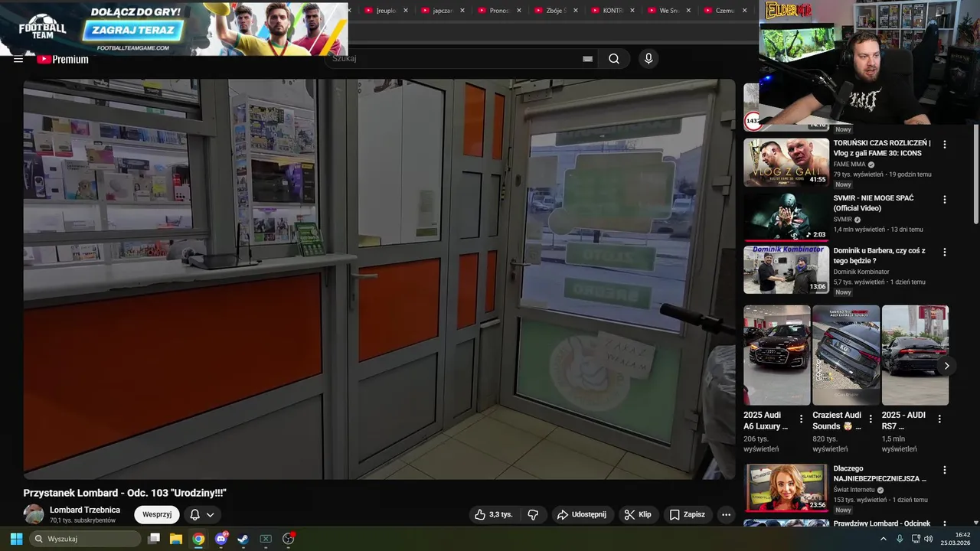Click the Udostępnij share button
This screenshot has height=551, width=980.
click(582, 514)
